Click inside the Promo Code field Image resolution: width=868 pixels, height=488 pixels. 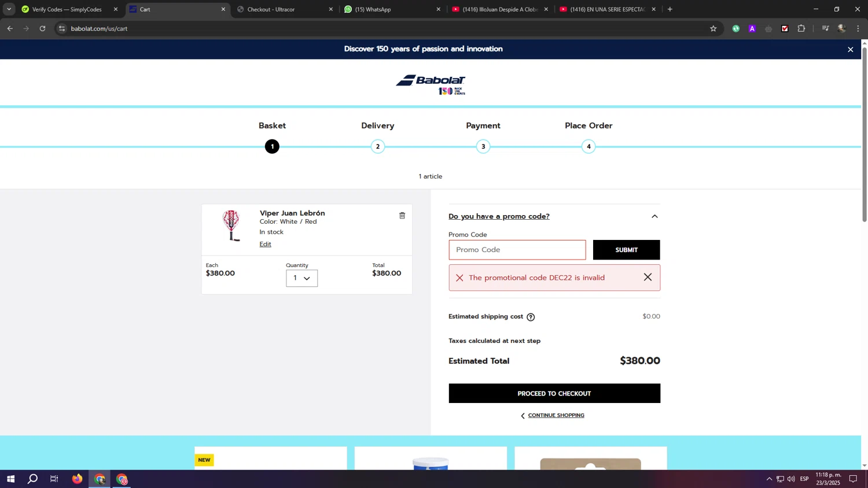coord(517,250)
